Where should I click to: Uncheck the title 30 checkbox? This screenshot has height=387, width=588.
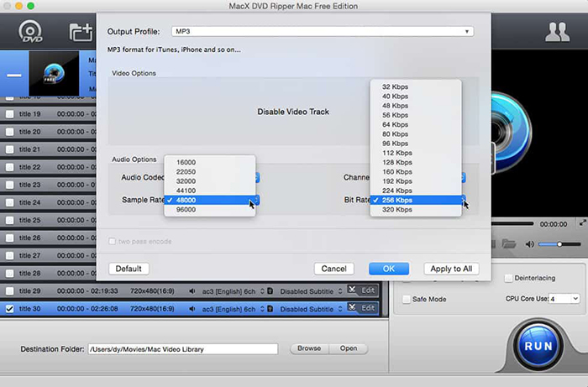10,309
